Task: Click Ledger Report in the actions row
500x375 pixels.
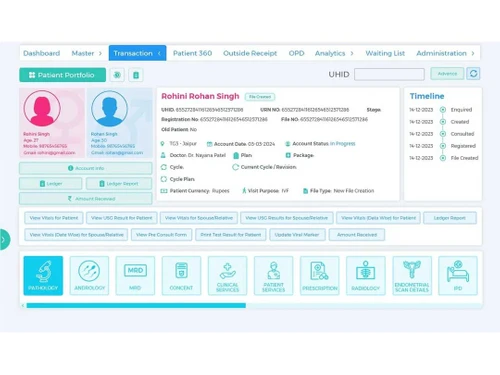Action: (x=450, y=218)
